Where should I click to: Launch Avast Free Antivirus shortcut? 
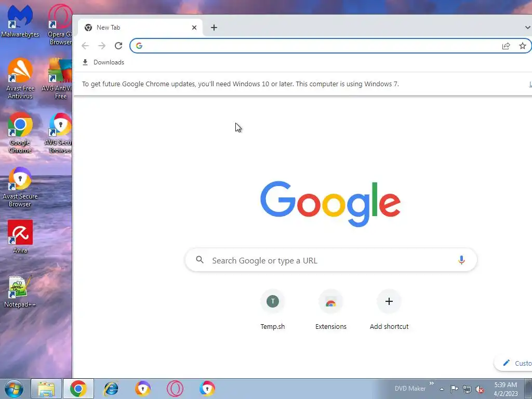click(x=20, y=78)
